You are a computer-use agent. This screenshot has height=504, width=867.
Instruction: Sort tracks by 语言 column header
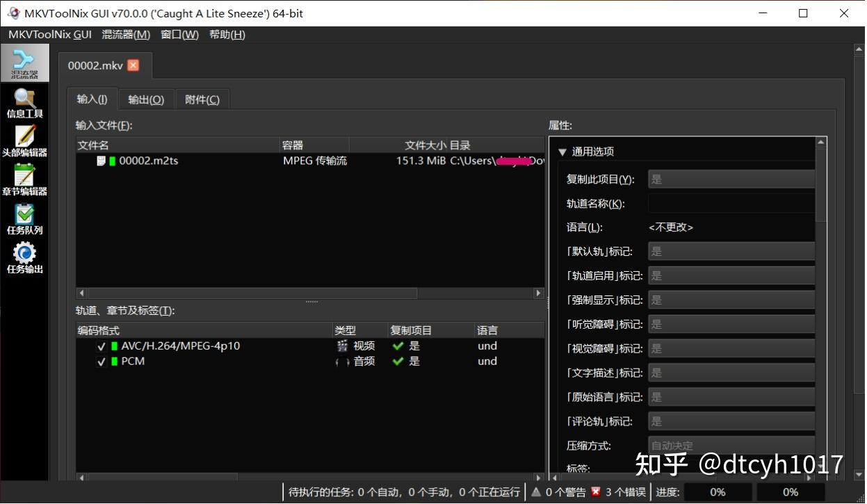[509, 330]
